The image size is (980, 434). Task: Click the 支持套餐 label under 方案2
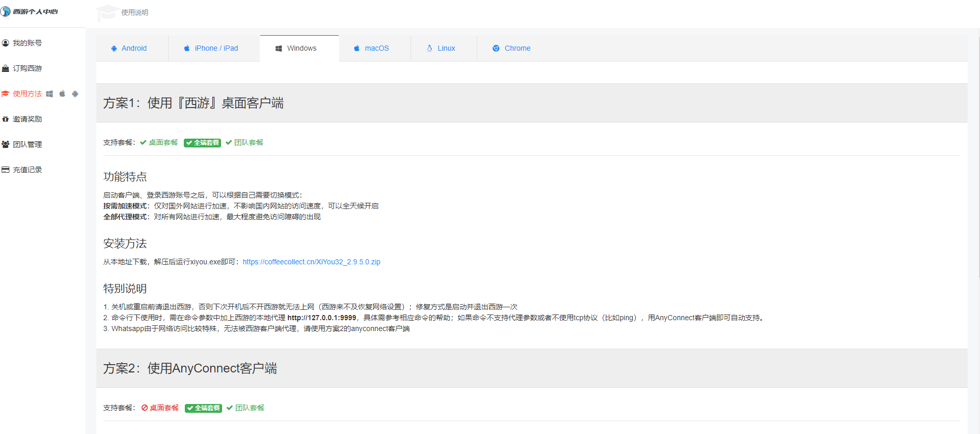pyautogui.click(x=119, y=408)
